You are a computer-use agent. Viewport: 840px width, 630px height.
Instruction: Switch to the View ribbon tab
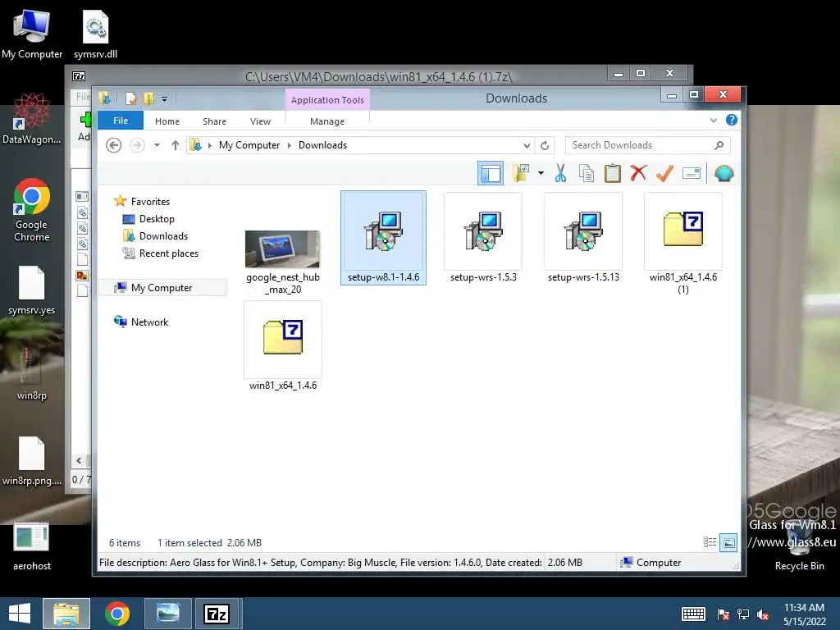(260, 121)
